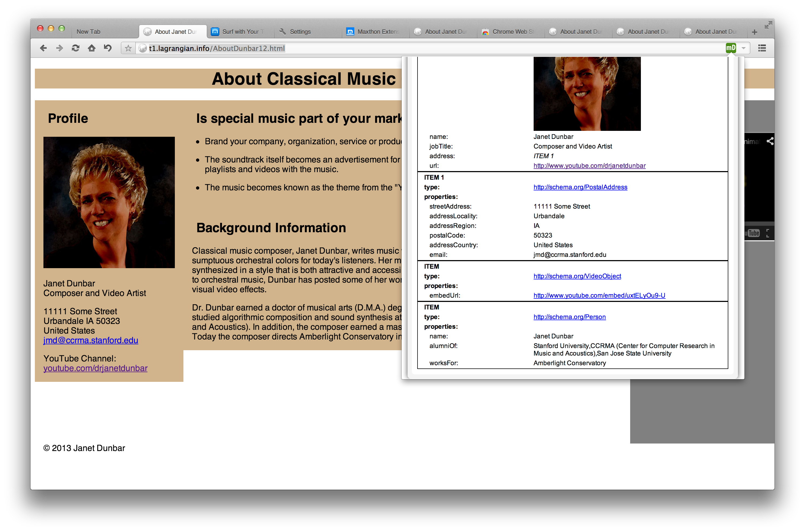This screenshot has height=532, width=805.
Task: Click the browser back arrow
Action: tap(43, 48)
